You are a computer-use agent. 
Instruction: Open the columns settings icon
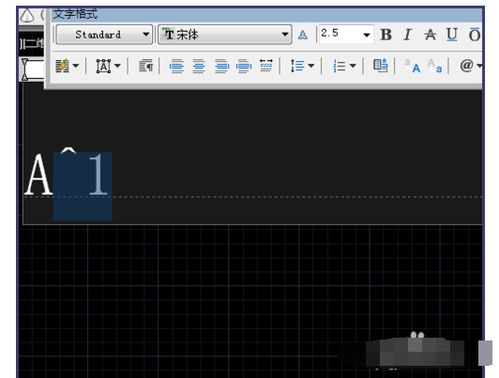(x=67, y=66)
